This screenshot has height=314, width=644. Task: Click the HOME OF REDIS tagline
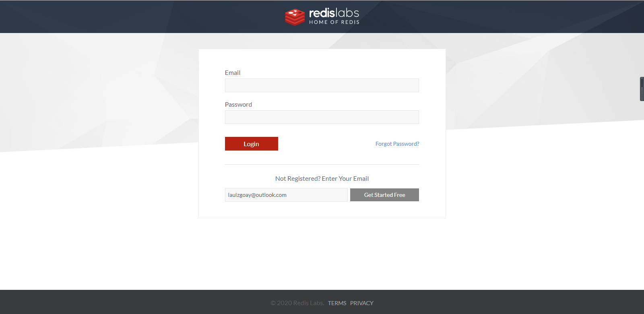point(334,22)
